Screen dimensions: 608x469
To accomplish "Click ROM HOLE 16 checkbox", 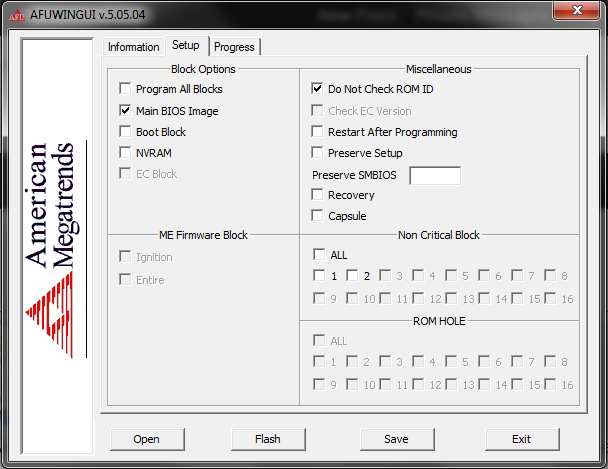I will (550, 384).
